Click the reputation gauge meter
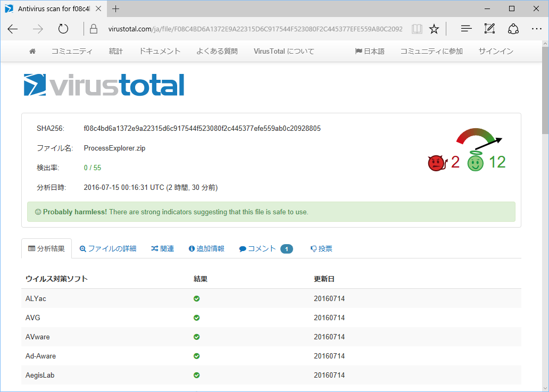This screenshot has width=549, height=392. pos(479,138)
